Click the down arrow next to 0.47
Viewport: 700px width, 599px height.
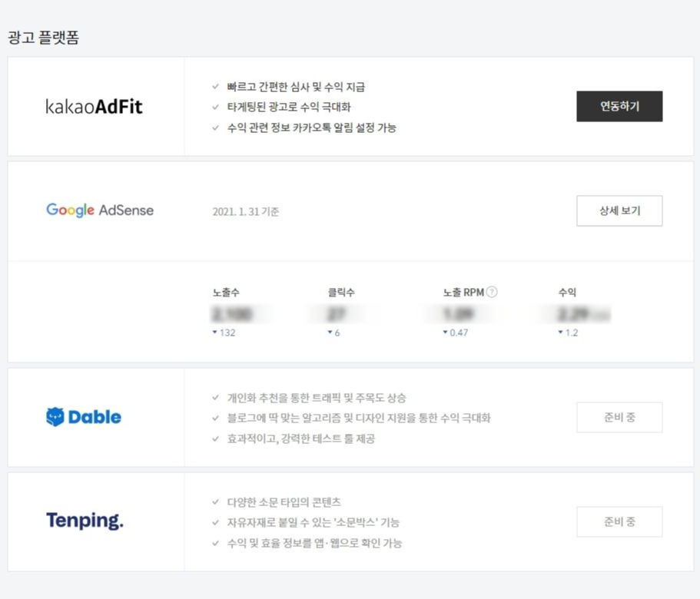[x=445, y=332]
